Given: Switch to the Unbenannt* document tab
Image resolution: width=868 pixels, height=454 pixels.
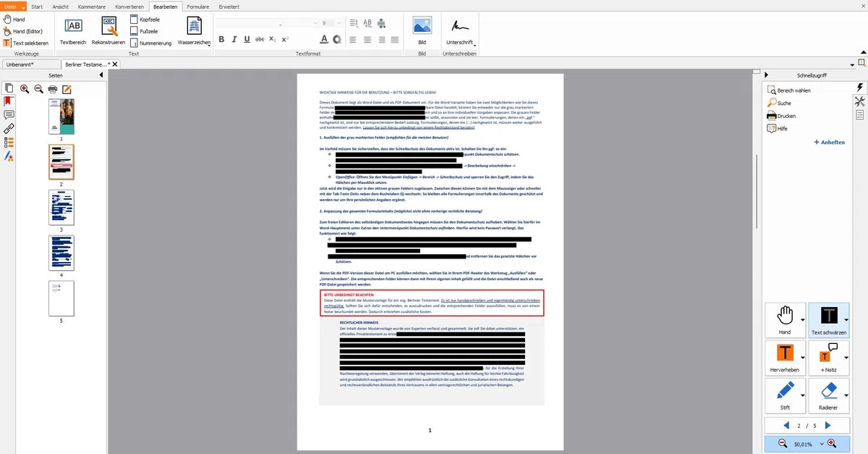Looking at the screenshot, I should [30, 64].
